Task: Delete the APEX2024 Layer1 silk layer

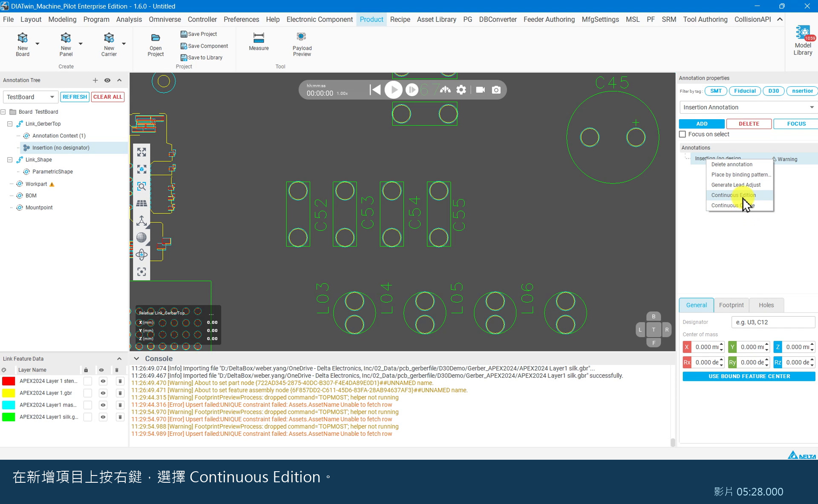Action: 120,417
